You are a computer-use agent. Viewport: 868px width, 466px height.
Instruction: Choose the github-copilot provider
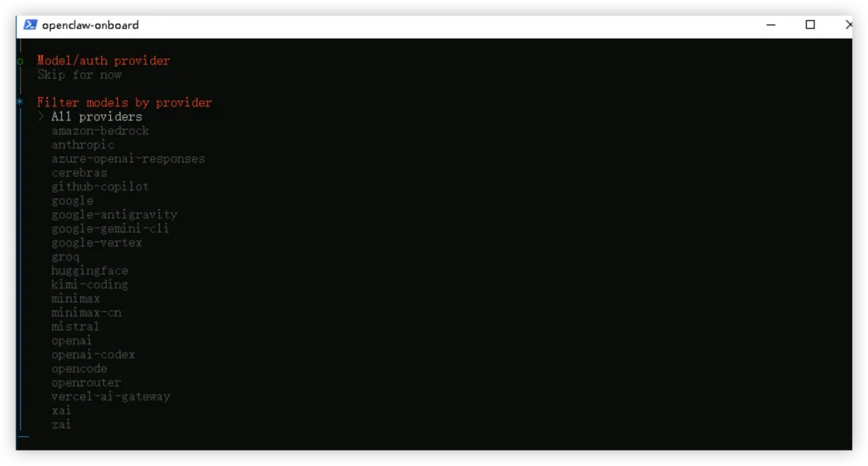click(100, 186)
